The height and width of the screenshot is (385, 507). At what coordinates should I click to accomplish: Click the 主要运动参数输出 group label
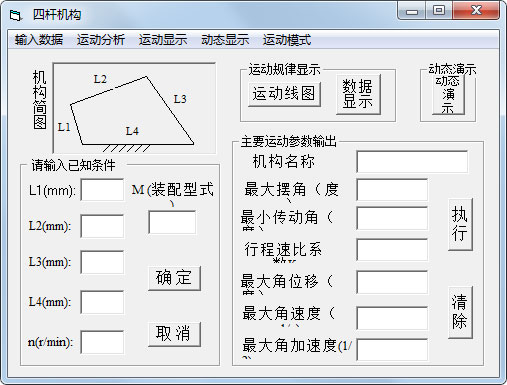(x=289, y=142)
